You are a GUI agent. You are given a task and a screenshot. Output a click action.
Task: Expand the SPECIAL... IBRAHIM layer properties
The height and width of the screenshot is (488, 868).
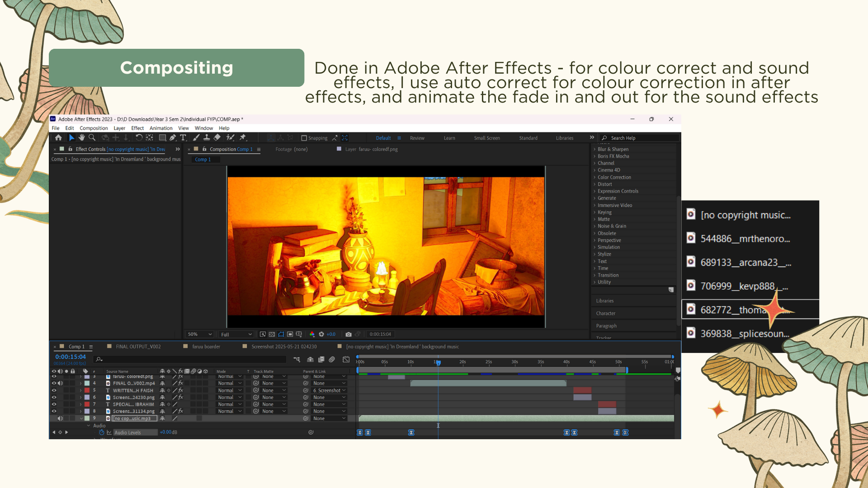[81, 404]
